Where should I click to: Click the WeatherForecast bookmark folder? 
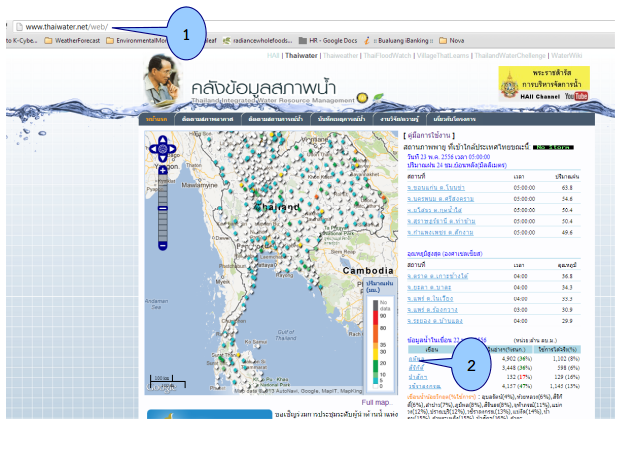tap(73, 39)
